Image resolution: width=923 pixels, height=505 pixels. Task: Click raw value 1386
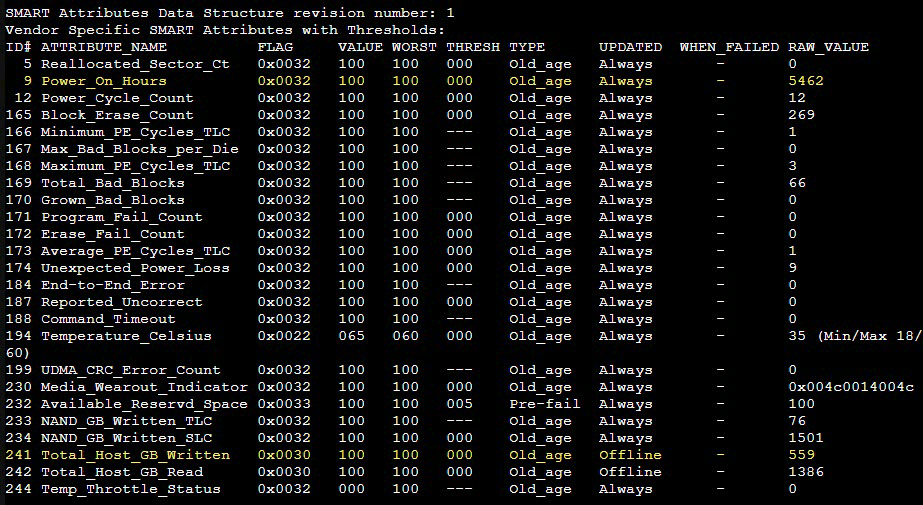[x=806, y=474]
